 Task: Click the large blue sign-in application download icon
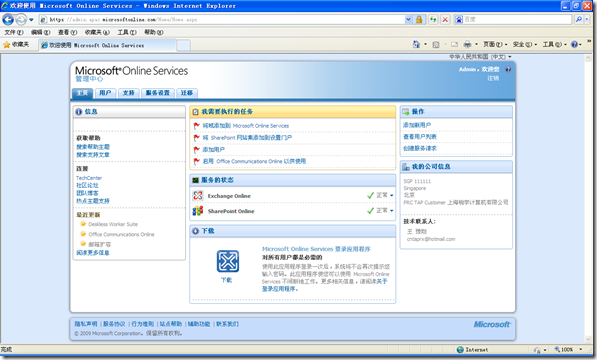coord(228,261)
